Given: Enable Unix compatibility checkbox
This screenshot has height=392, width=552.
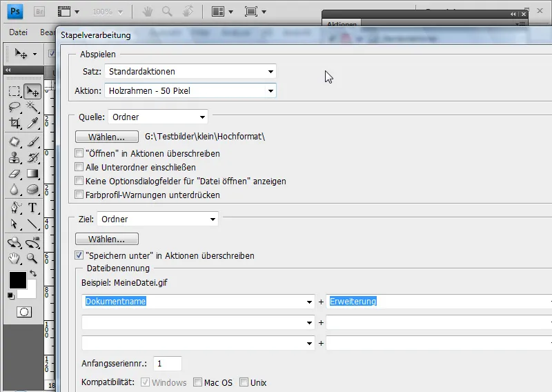Looking at the screenshot, I should coord(244,382).
